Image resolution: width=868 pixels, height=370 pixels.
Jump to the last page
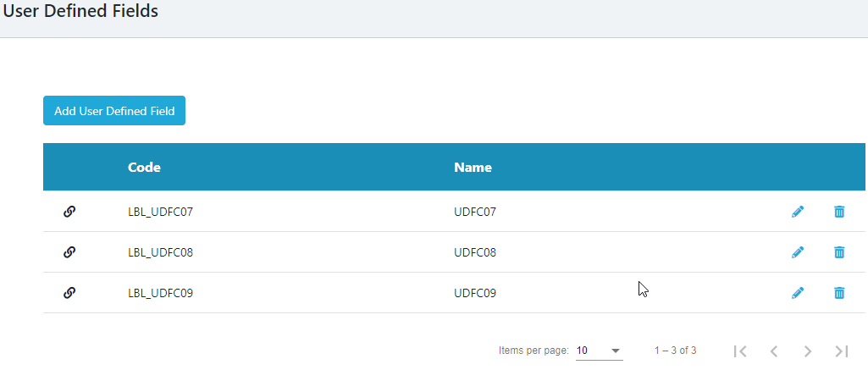click(x=841, y=351)
